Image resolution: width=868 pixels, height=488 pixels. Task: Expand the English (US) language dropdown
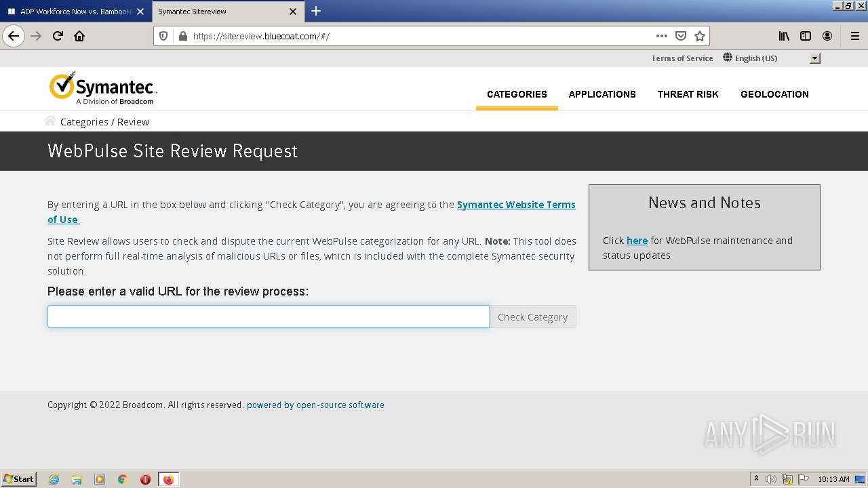coord(815,58)
